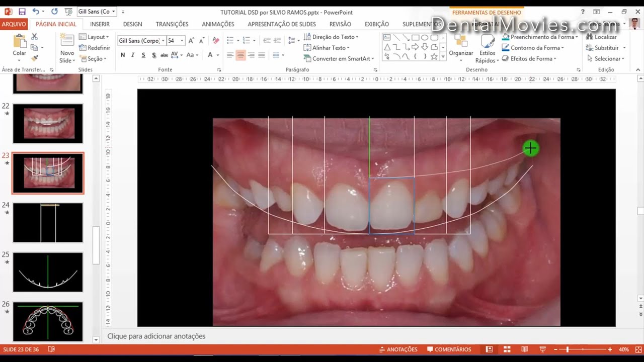Click the Redefinir button
This screenshot has width=644, height=362.
94,48
